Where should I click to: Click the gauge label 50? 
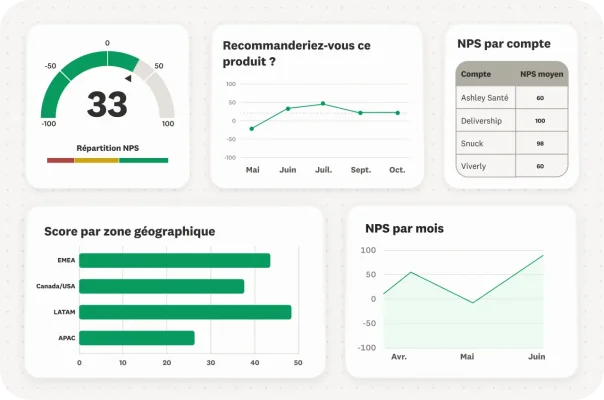[159, 66]
